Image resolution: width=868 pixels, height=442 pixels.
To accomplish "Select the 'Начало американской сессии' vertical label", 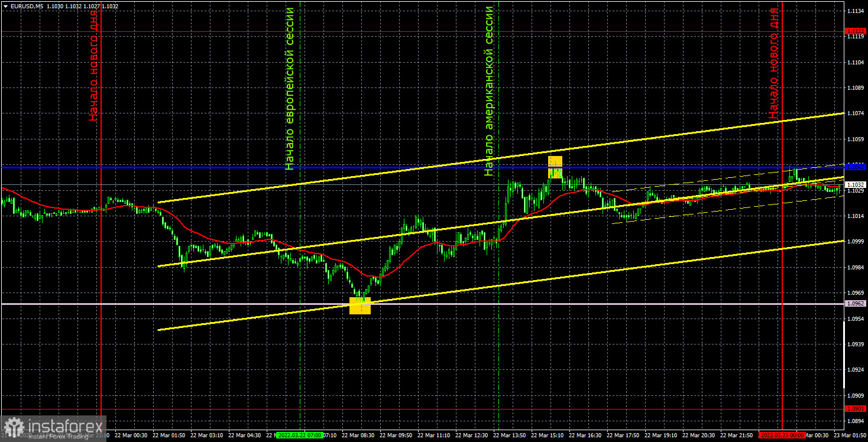I will (489, 92).
